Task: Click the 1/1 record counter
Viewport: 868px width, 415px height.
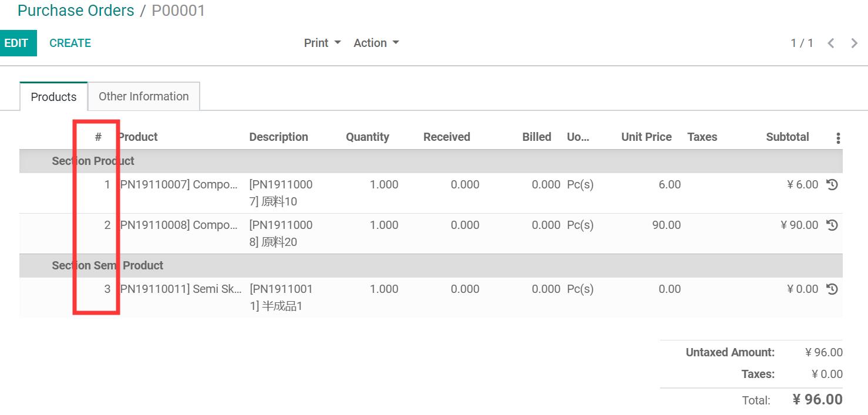Action: [x=801, y=42]
